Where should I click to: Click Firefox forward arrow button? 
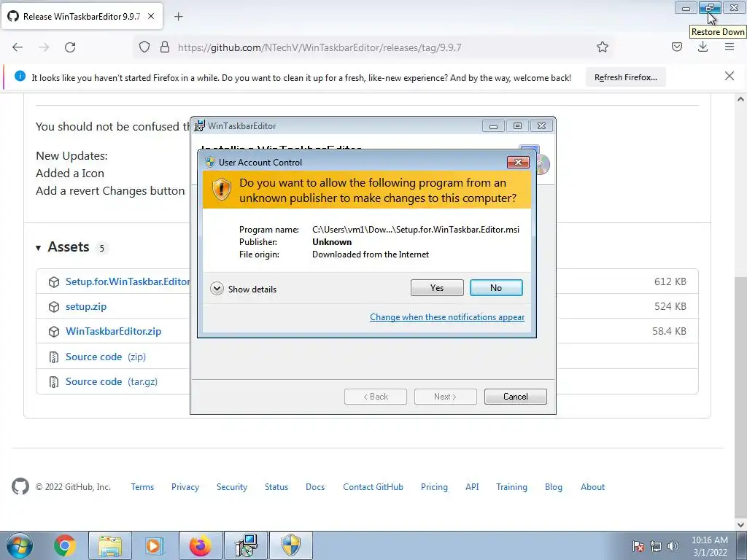coord(44,47)
